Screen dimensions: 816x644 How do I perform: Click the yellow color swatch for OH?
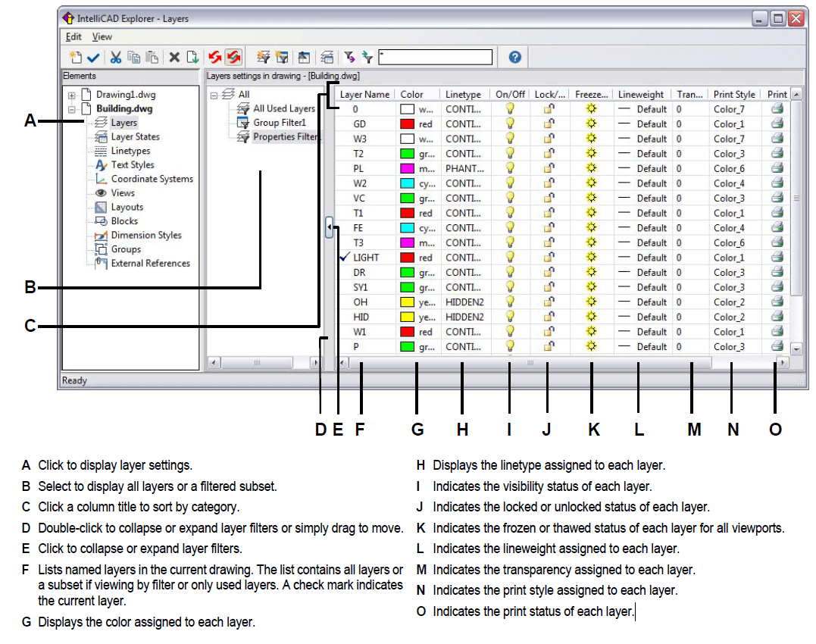click(407, 302)
